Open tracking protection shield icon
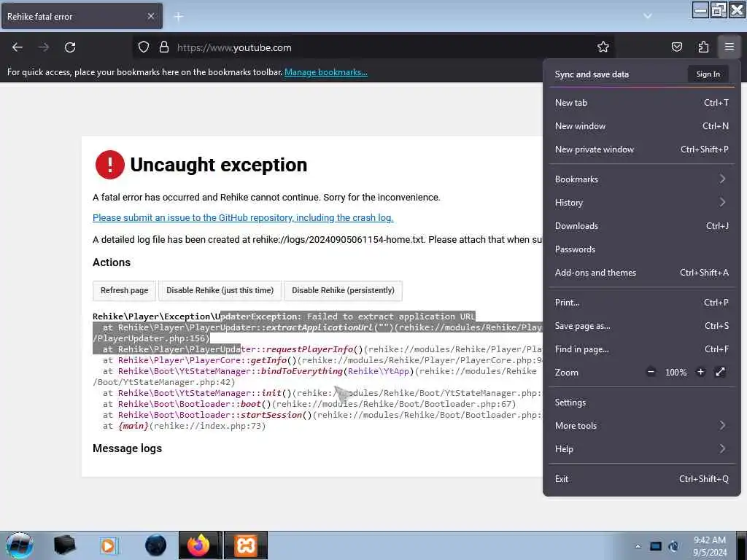The image size is (747, 560). pos(144,47)
